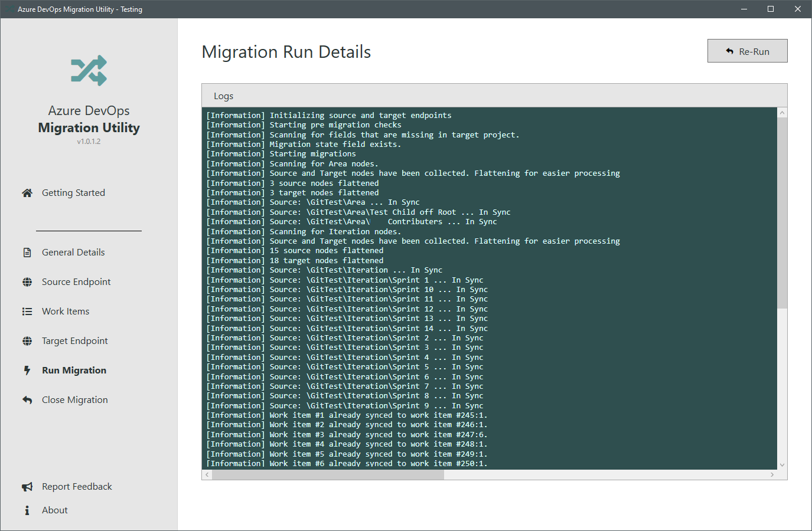This screenshot has height=531, width=812.
Task: Click log line 'Sprint 14 ... In Sync'
Action: pos(347,329)
